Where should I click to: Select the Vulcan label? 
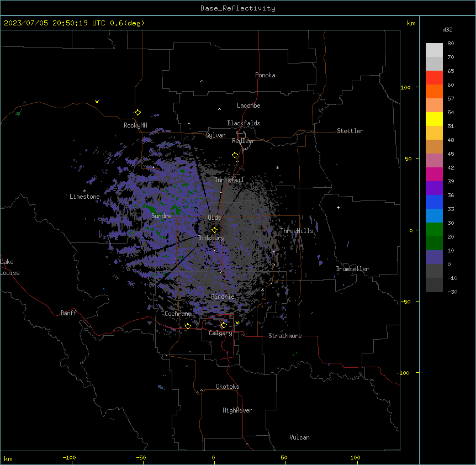tap(300, 437)
